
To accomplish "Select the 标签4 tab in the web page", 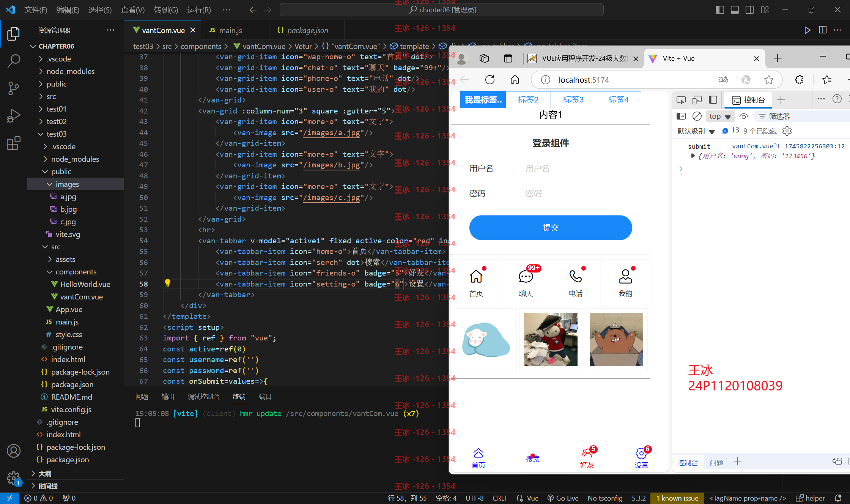I will [618, 99].
